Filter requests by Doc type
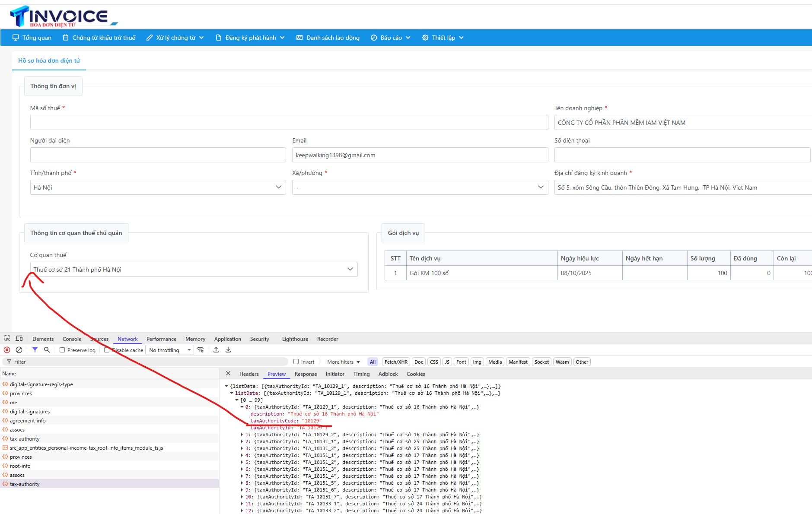Screen dimensions: 812x514 [x=419, y=362]
